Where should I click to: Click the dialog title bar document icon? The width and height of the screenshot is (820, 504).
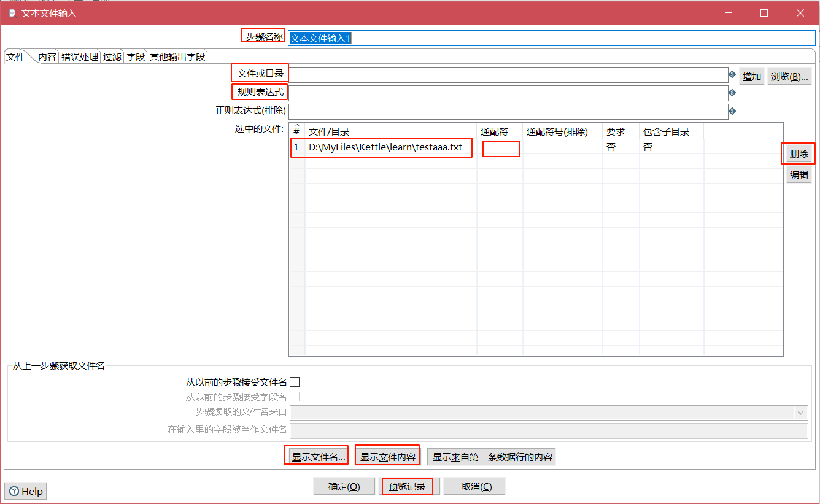(12, 13)
